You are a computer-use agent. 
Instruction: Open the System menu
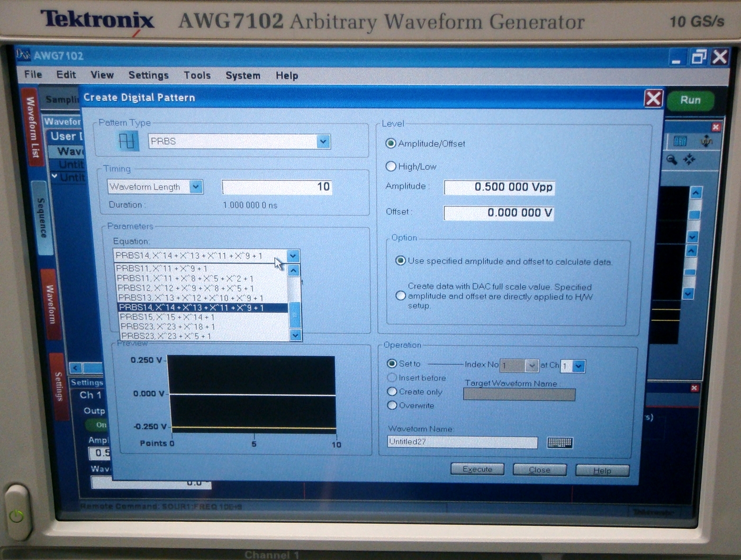coord(243,75)
